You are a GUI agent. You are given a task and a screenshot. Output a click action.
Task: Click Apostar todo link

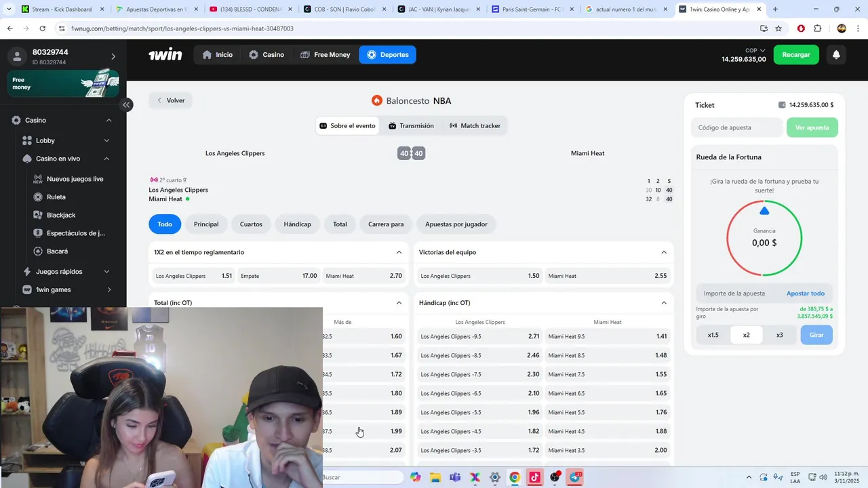pyautogui.click(x=806, y=293)
